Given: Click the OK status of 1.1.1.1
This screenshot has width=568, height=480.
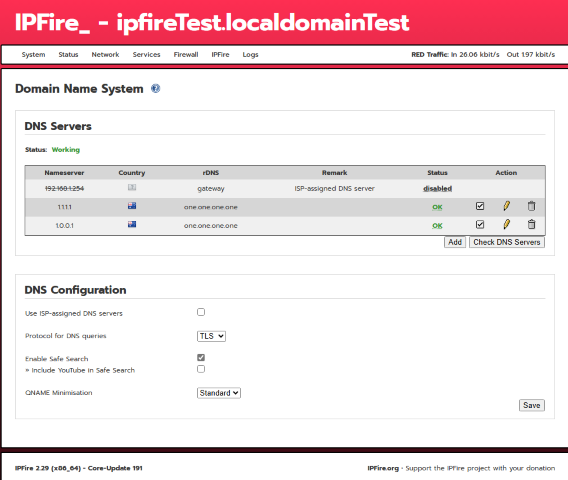Looking at the screenshot, I should (437, 207).
